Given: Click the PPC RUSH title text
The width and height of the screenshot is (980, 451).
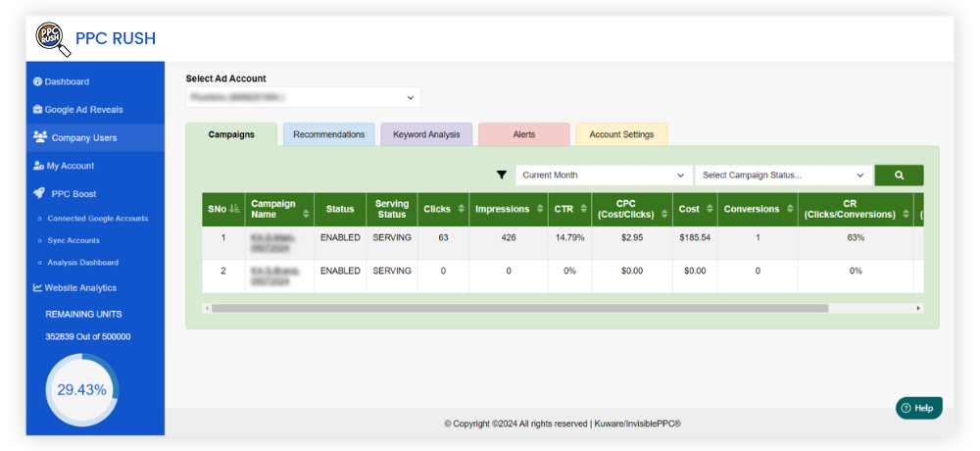Looking at the screenshot, I should click(116, 39).
